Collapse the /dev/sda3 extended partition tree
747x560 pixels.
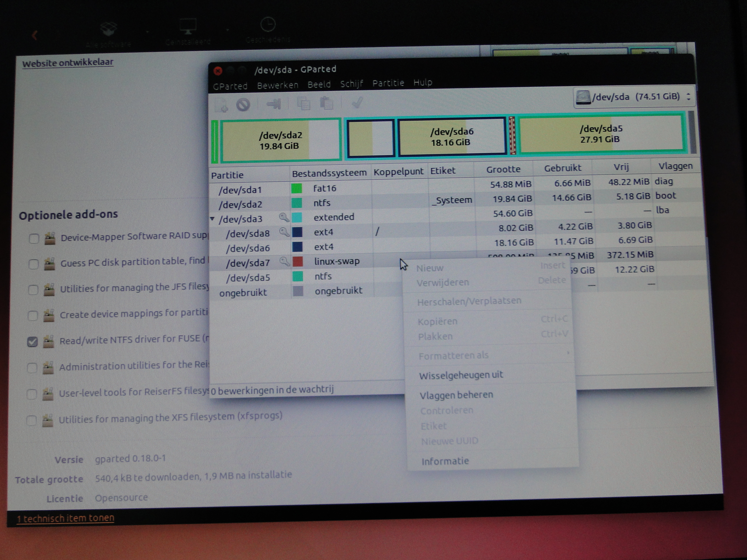212,219
